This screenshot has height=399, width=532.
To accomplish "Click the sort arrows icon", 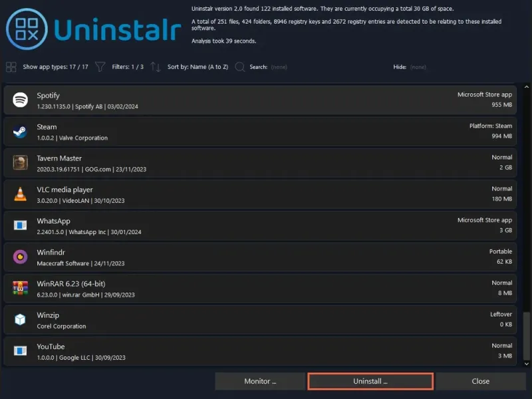I will pyautogui.click(x=156, y=67).
